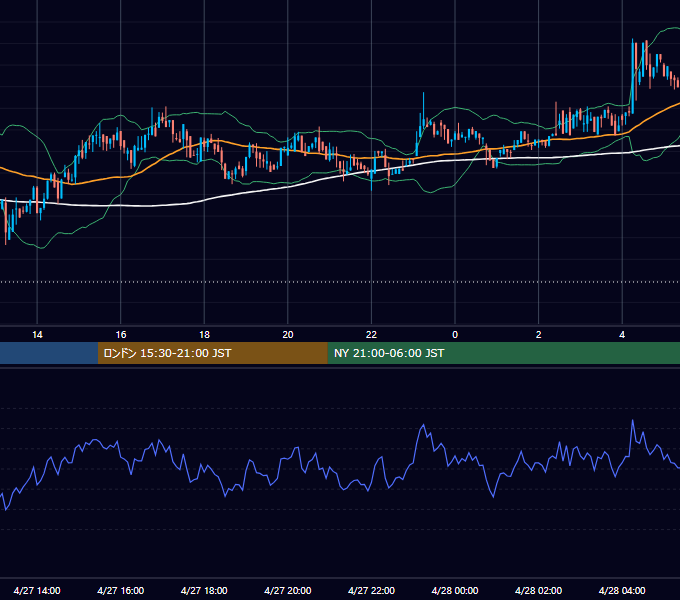
Task: Click the white dotted horizontal price line
Action: pyautogui.click(x=340, y=282)
